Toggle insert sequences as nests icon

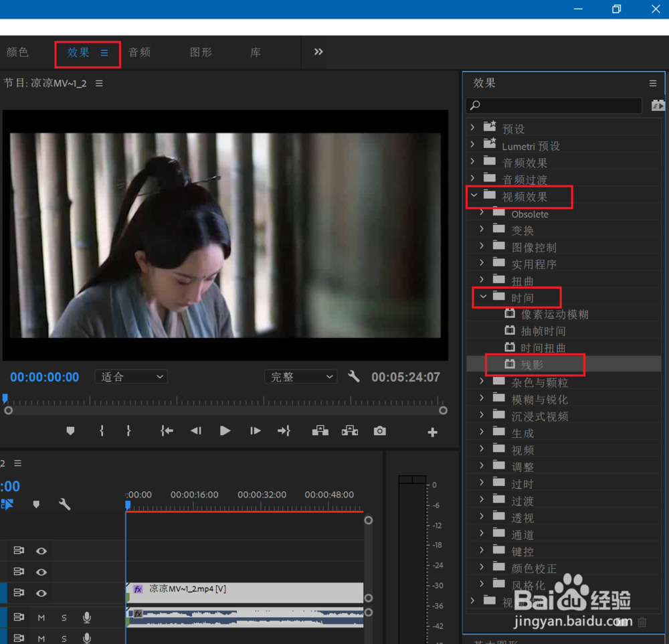coord(7,504)
